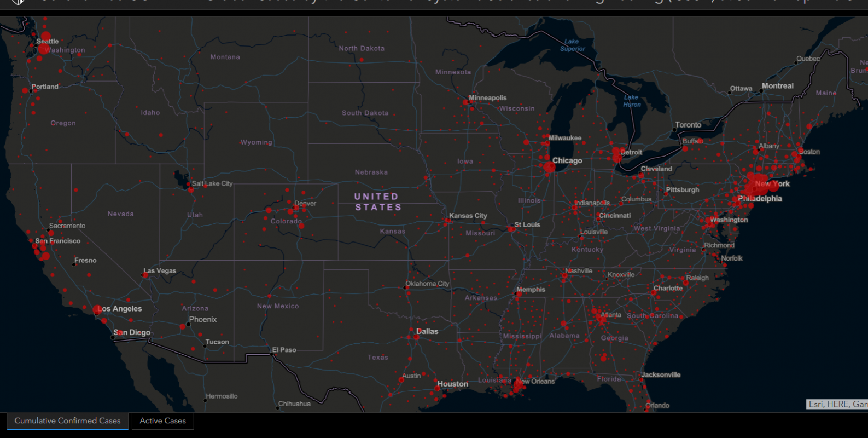The height and width of the screenshot is (438, 868).
Task: Click the shield logo in the header
Action: [x=19, y=2]
